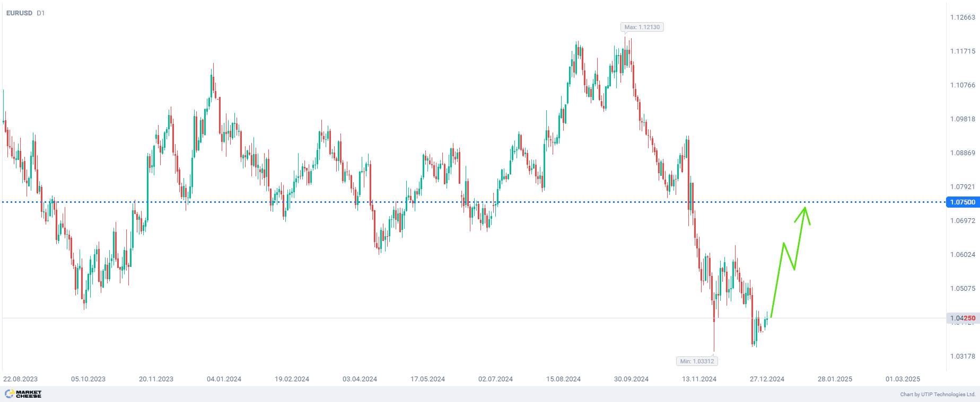Click the Max: 1.12130 marker
This screenshot has height=402, width=980.
642,27
